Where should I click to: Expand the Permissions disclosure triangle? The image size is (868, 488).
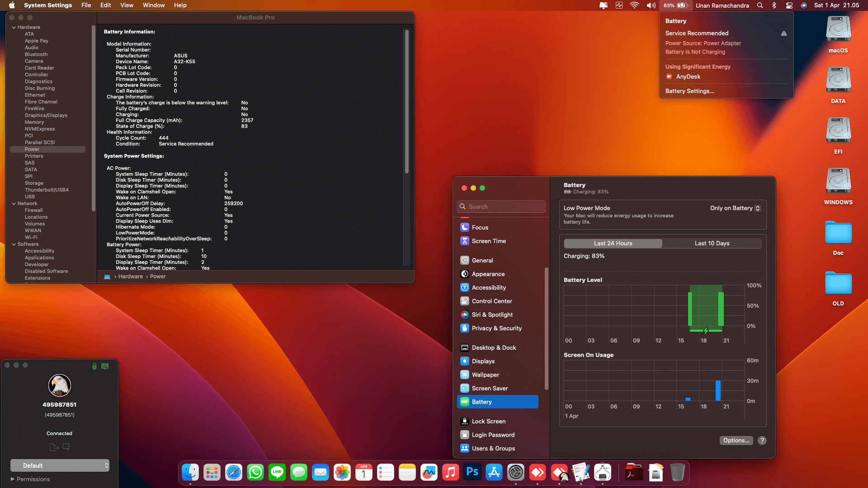(13, 479)
